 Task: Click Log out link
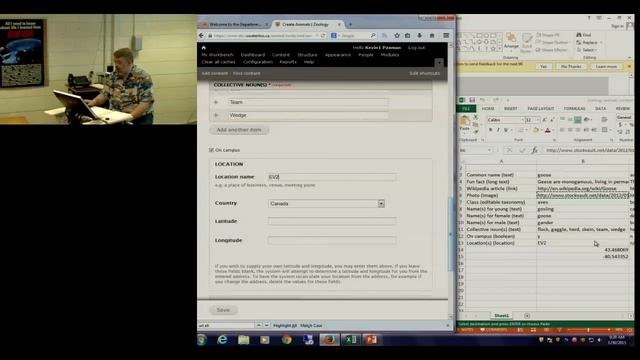[x=416, y=48]
